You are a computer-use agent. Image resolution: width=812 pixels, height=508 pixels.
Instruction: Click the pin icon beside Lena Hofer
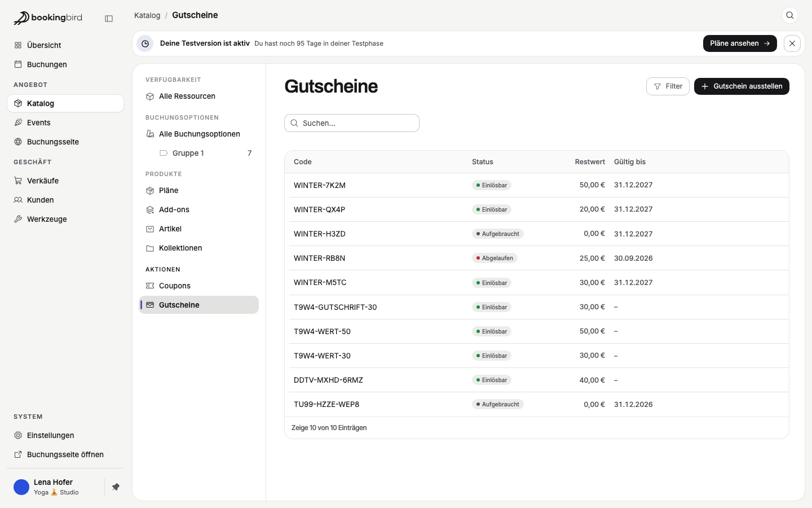click(116, 487)
